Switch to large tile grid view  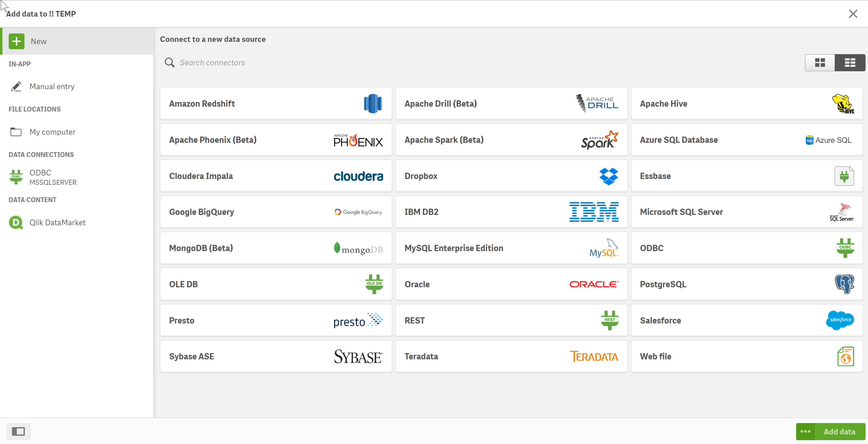point(820,63)
